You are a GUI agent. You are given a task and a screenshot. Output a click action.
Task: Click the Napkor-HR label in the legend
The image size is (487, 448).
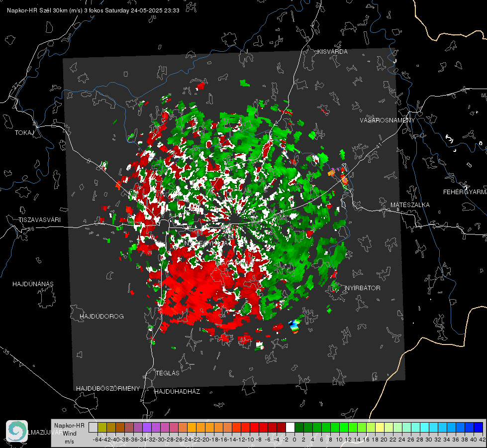(x=69, y=426)
